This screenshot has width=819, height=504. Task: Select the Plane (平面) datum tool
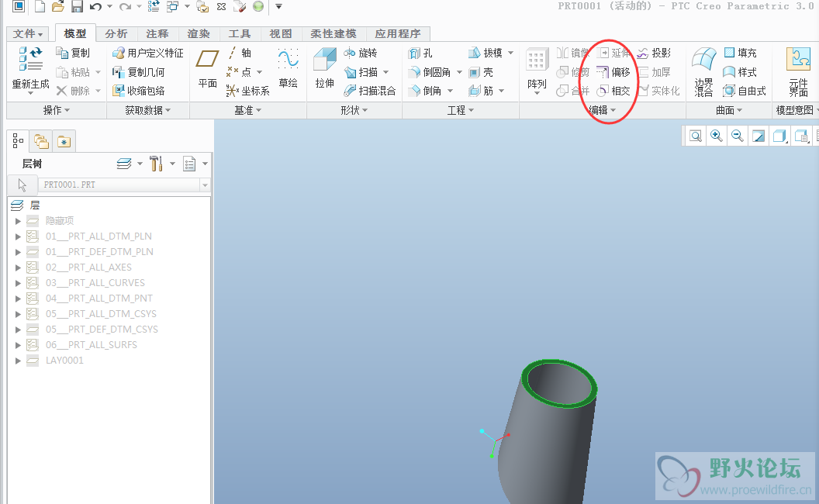coord(207,69)
